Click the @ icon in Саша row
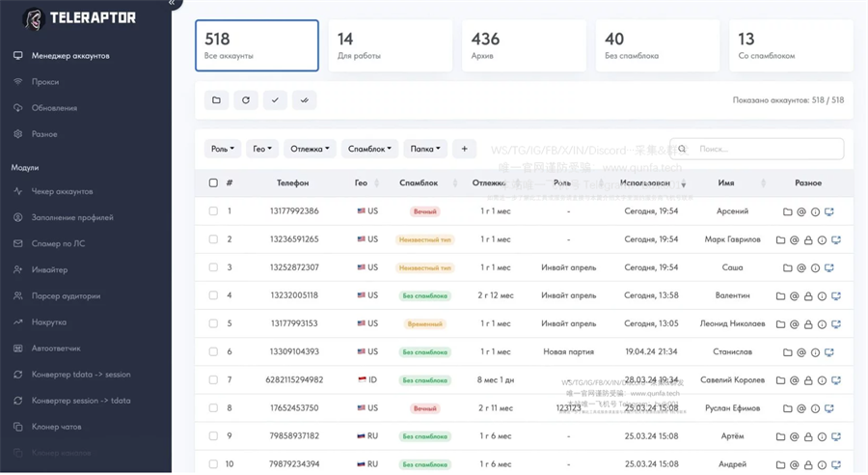The height and width of the screenshot is (475, 868). 801,268
